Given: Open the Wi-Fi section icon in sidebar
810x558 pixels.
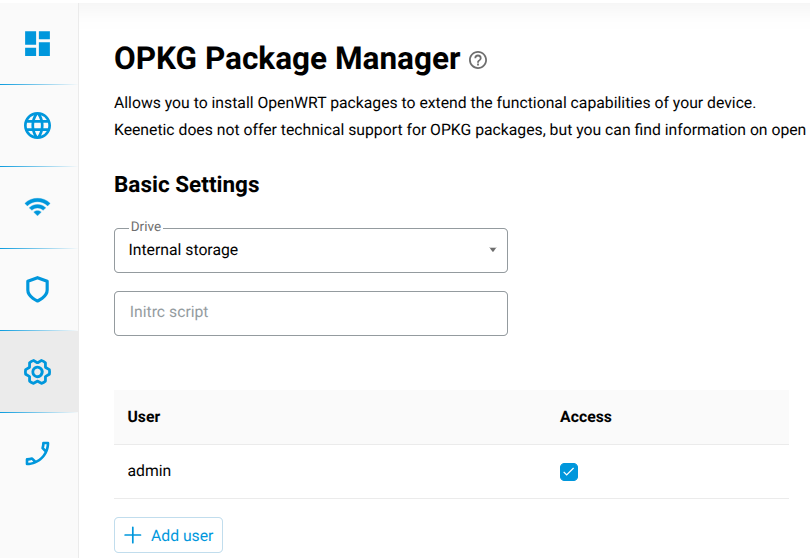Looking at the screenshot, I should [x=38, y=207].
